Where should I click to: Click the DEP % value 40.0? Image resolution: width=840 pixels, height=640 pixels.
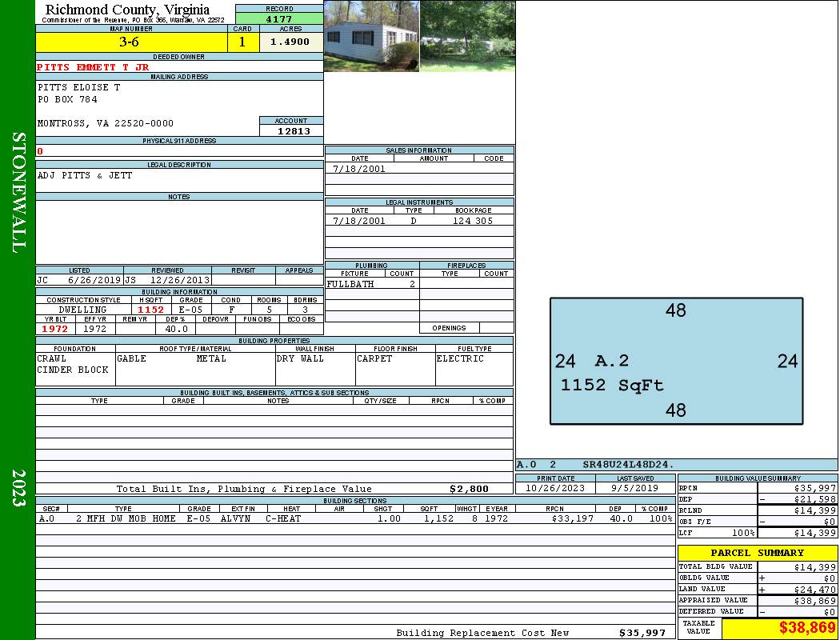click(176, 329)
